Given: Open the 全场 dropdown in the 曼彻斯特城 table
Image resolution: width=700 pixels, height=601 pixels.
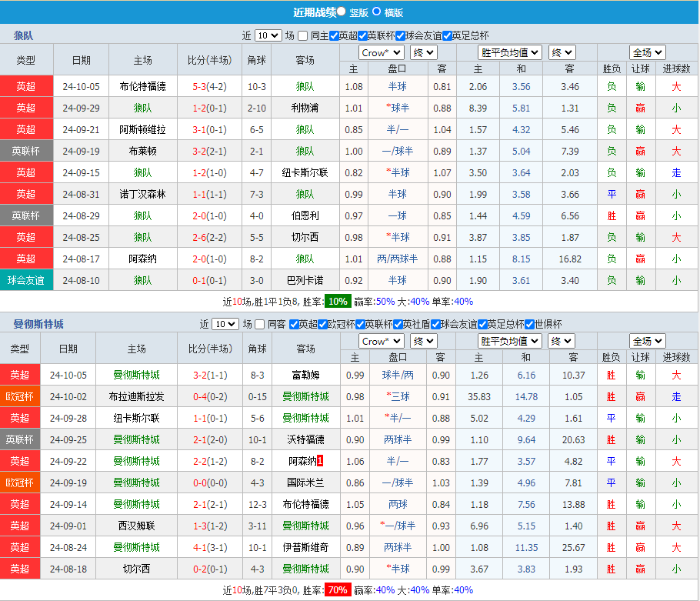Looking at the screenshot, I should (647, 341).
